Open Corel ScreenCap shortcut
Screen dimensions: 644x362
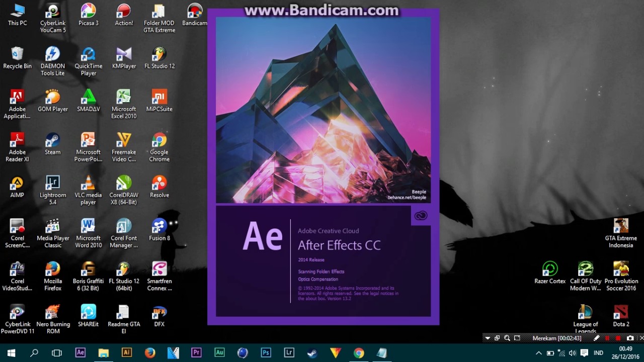(17, 233)
